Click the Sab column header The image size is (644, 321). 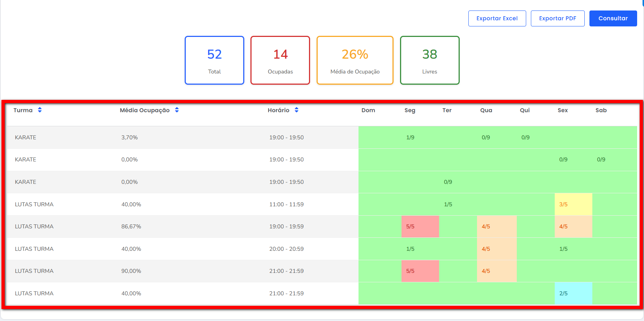tap(601, 110)
